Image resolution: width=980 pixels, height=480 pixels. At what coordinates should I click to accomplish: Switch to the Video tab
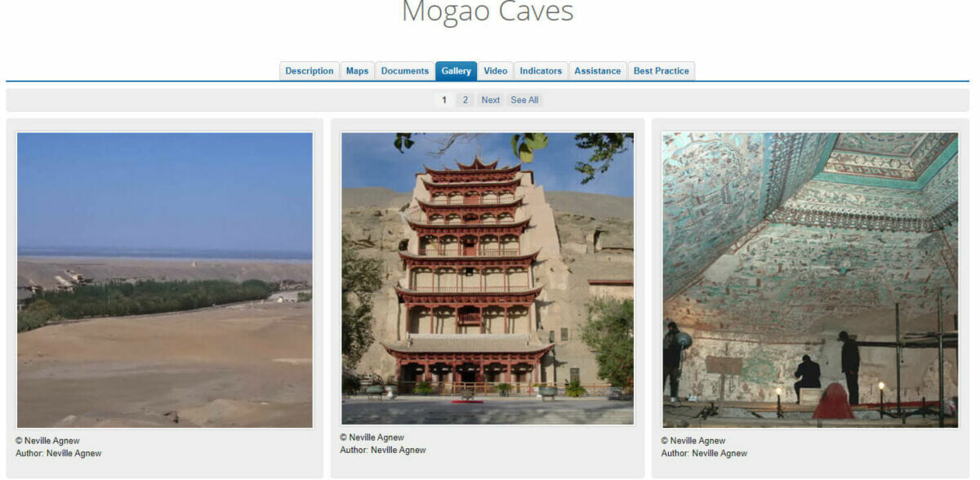pyautogui.click(x=496, y=71)
